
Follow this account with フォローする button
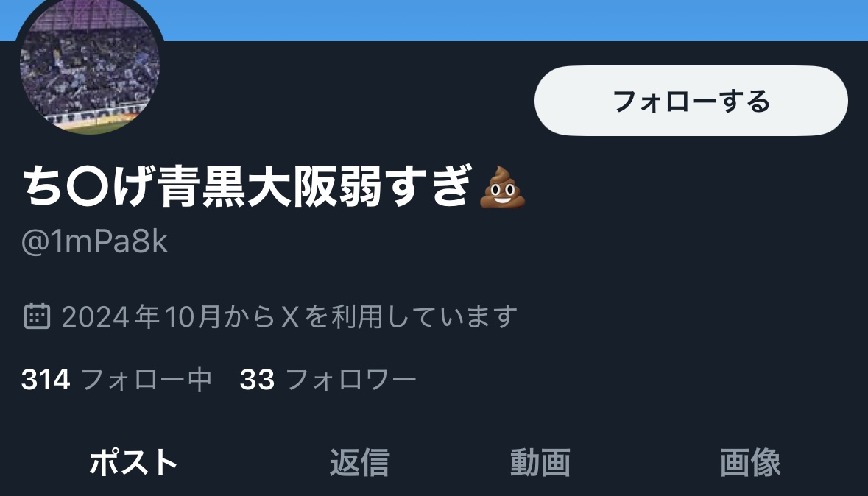pyautogui.click(x=691, y=101)
